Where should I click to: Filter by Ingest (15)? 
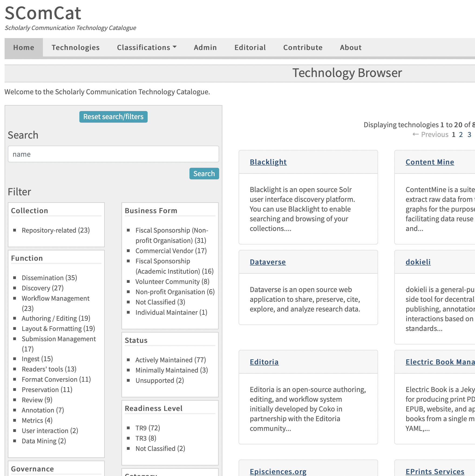click(x=37, y=359)
